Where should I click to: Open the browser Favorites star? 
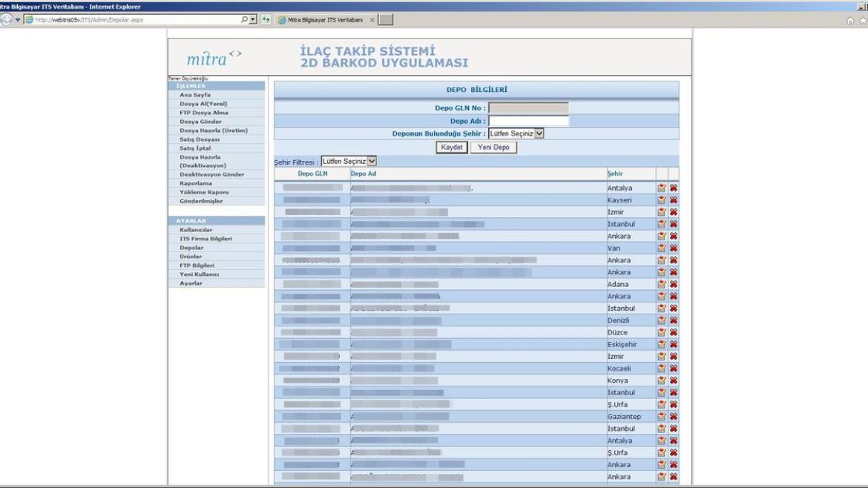(x=863, y=21)
